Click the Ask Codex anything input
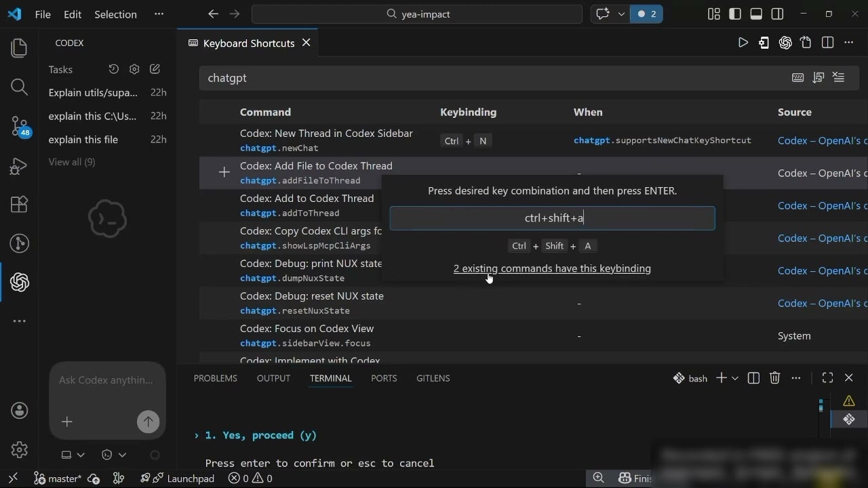 [x=106, y=380]
